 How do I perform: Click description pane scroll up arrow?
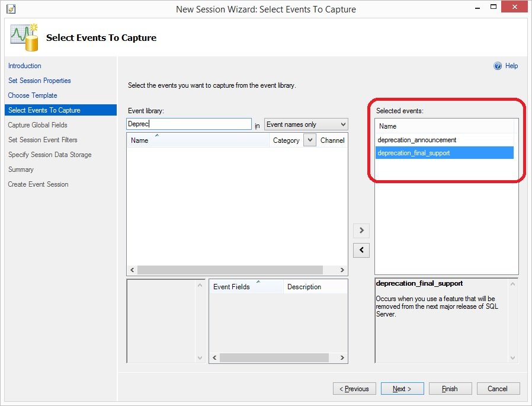[512, 284]
